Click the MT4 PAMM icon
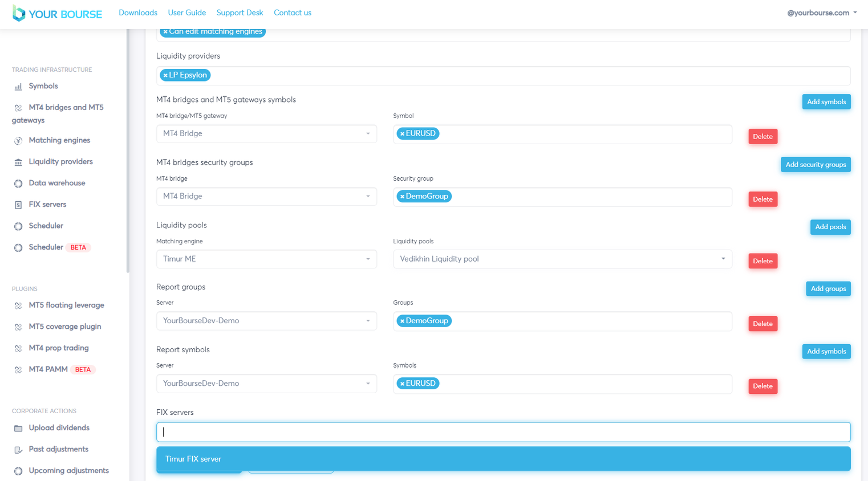This screenshot has width=868, height=481. [18, 370]
